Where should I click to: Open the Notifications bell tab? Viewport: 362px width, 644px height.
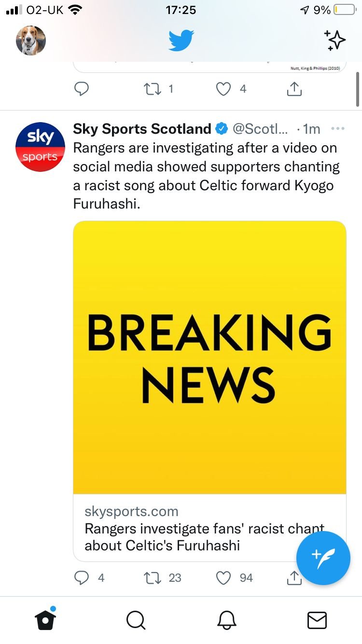click(x=226, y=620)
